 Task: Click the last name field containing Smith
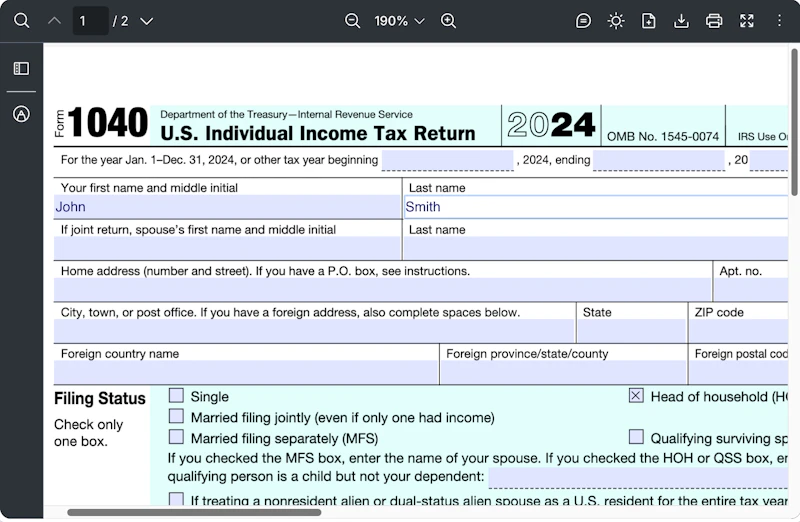(x=596, y=207)
